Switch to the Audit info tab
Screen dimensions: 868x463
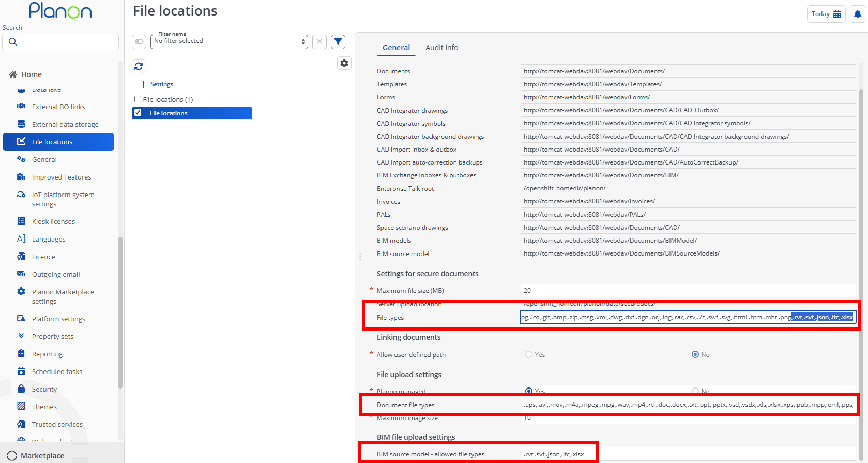(x=442, y=48)
